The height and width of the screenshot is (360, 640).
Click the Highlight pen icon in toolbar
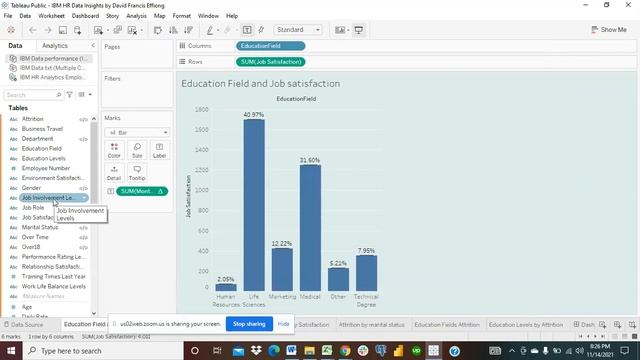click(x=210, y=30)
